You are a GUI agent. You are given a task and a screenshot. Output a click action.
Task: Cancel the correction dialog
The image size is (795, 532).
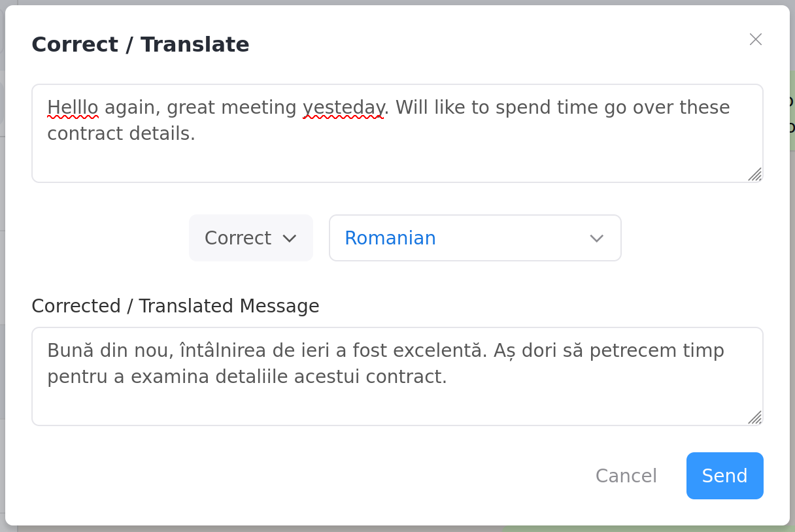click(x=626, y=476)
